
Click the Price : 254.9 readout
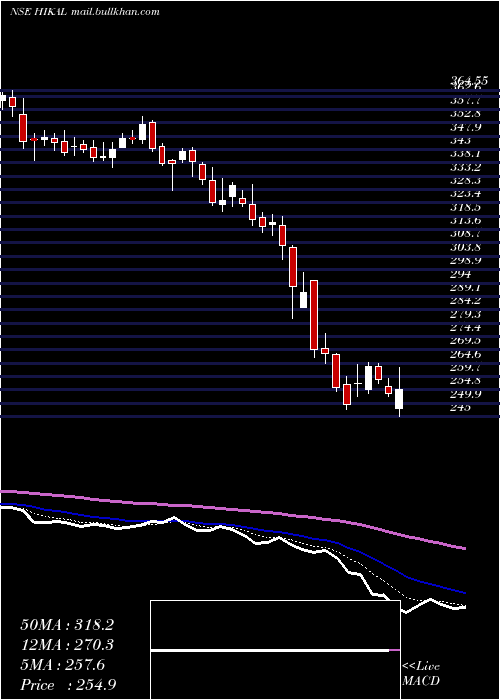(x=68, y=685)
